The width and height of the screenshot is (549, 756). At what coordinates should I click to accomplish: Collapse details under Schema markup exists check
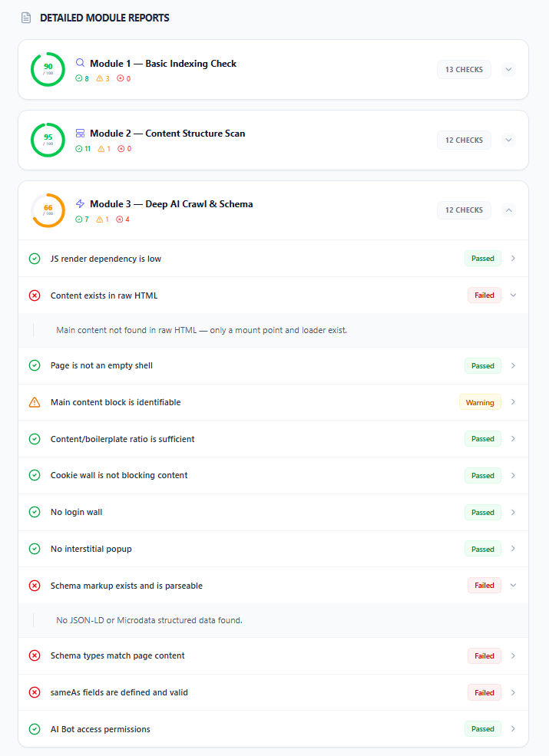pos(512,585)
